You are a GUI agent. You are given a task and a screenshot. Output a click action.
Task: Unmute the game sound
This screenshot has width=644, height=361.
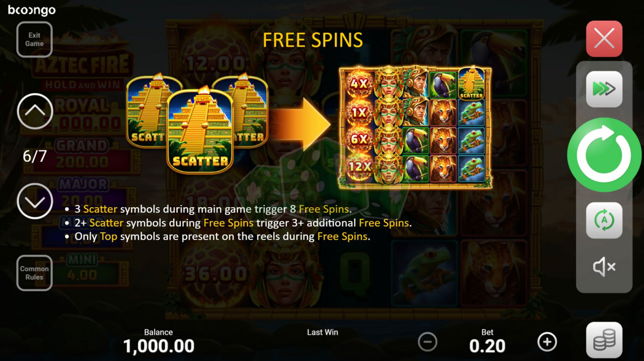[604, 267]
